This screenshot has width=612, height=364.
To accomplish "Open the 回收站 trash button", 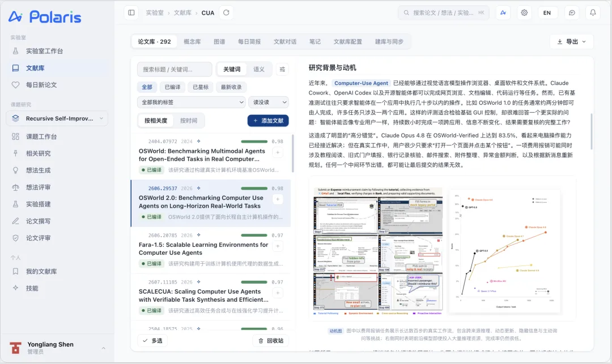I will [270, 341].
